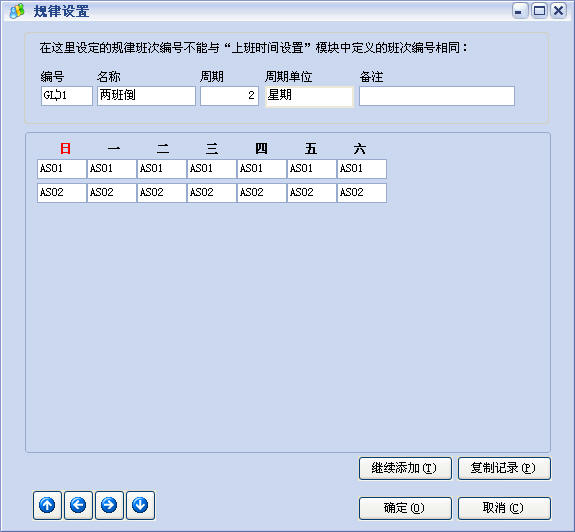Open the 周期单位 combo box showing 星期
The height and width of the screenshot is (532, 575).
pos(309,96)
